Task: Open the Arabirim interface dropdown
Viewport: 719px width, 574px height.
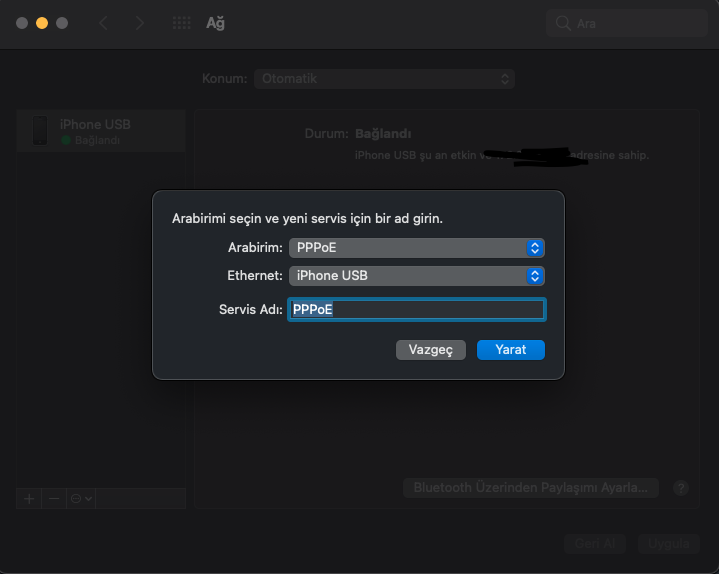Action: (417, 248)
